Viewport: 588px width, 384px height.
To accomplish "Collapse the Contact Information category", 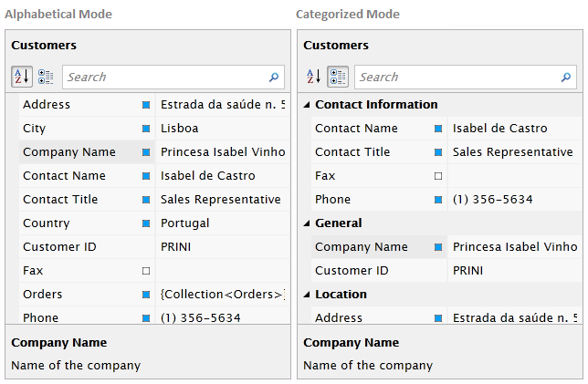I will 307,105.
